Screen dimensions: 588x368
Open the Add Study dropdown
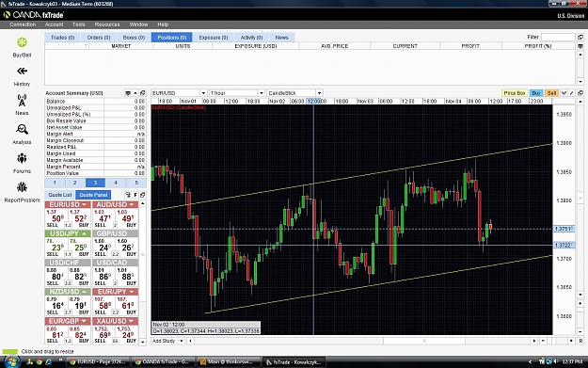pos(182,341)
